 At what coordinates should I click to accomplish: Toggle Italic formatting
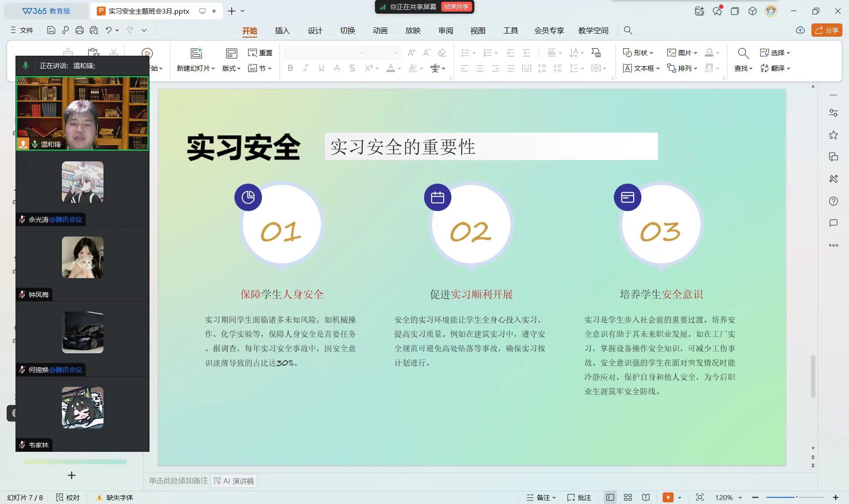click(x=306, y=68)
